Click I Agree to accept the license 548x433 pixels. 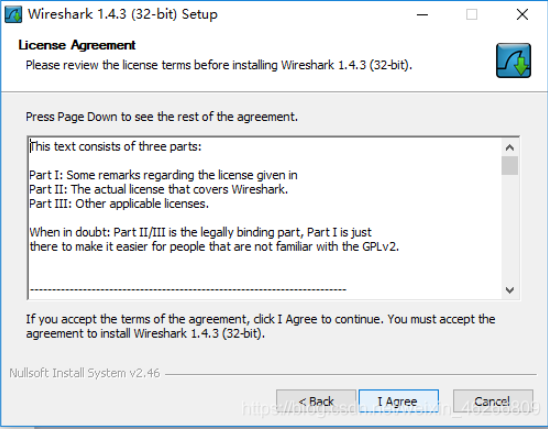coord(398,401)
